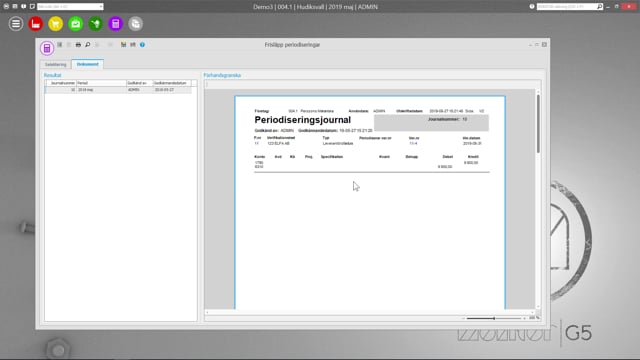This screenshot has height=360, width=640.
Task: Open the dark green hand truck module
Action: (96, 24)
